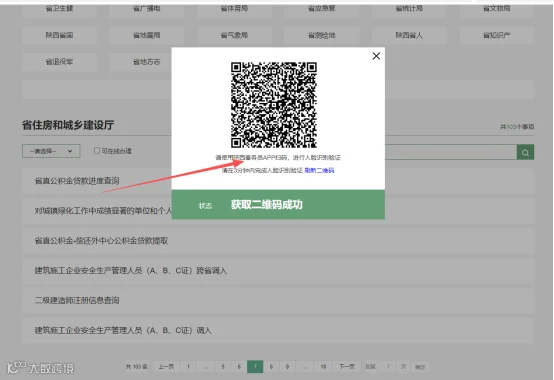The image size is (554, 380).
Task: Go to 上一页 in pagination
Action: point(166,367)
